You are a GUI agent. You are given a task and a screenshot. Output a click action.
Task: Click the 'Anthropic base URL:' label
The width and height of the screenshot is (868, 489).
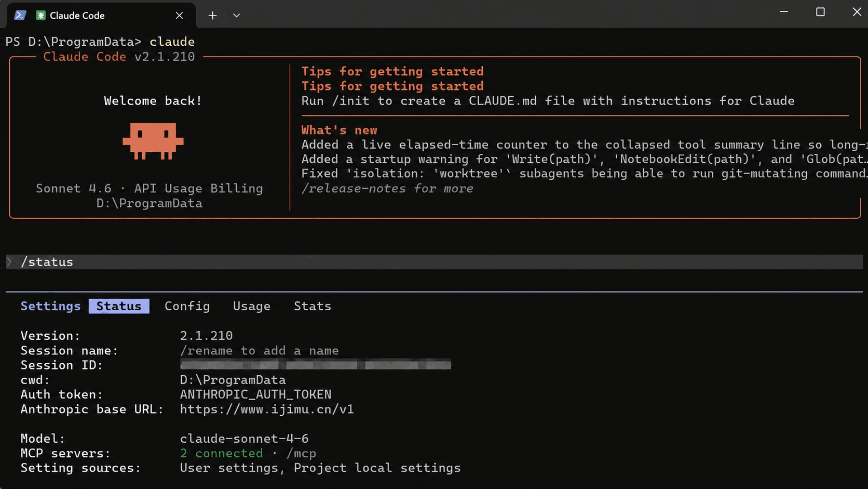[92, 409]
